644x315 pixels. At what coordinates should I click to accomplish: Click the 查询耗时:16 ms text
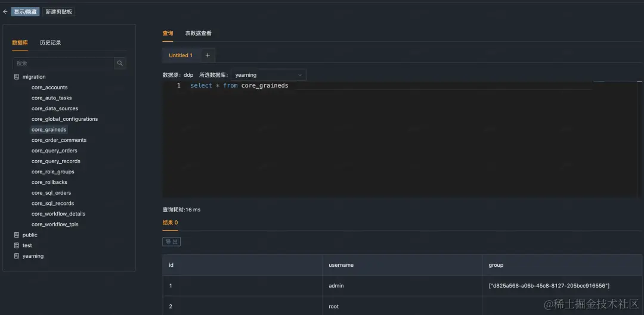point(181,210)
